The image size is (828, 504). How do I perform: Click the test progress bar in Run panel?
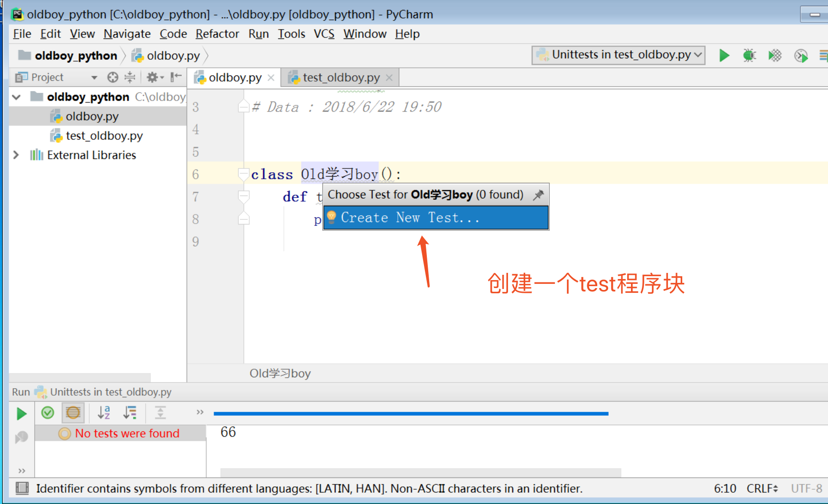coord(411,413)
